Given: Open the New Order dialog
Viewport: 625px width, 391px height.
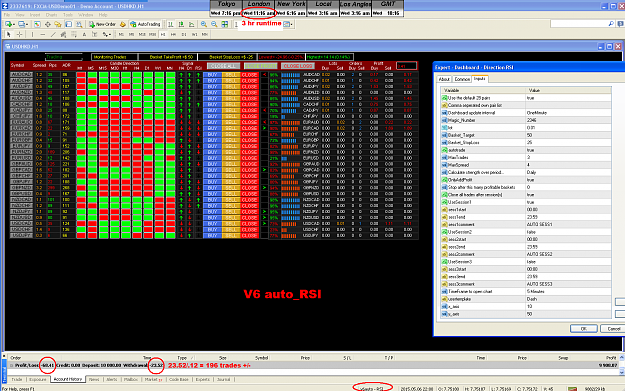Looking at the screenshot, I should 102,24.
